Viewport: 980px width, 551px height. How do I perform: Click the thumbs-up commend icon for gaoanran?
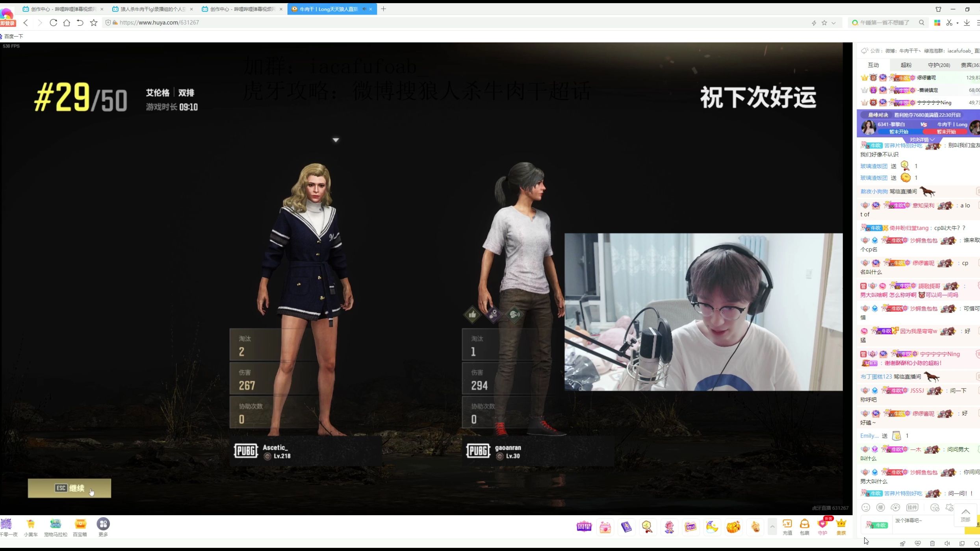(x=472, y=314)
